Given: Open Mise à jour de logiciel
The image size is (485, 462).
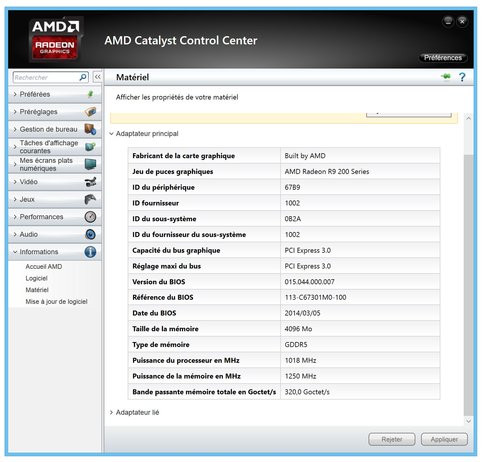Looking at the screenshot, I should (x=56, y=302).
